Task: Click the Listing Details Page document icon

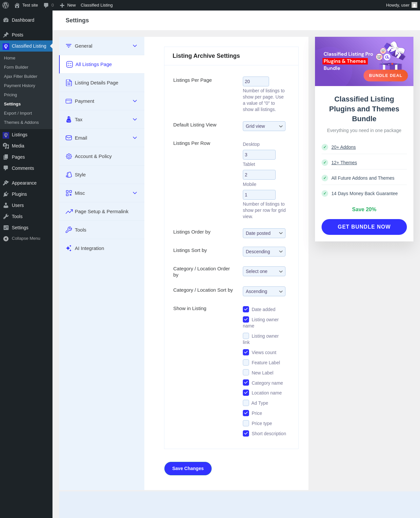Action: 69,83
